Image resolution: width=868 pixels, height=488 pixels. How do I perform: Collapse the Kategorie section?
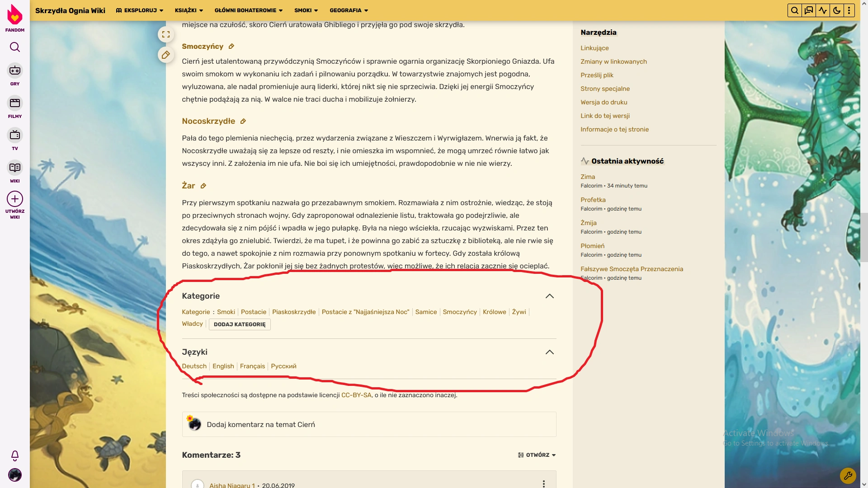pos(549,296)
